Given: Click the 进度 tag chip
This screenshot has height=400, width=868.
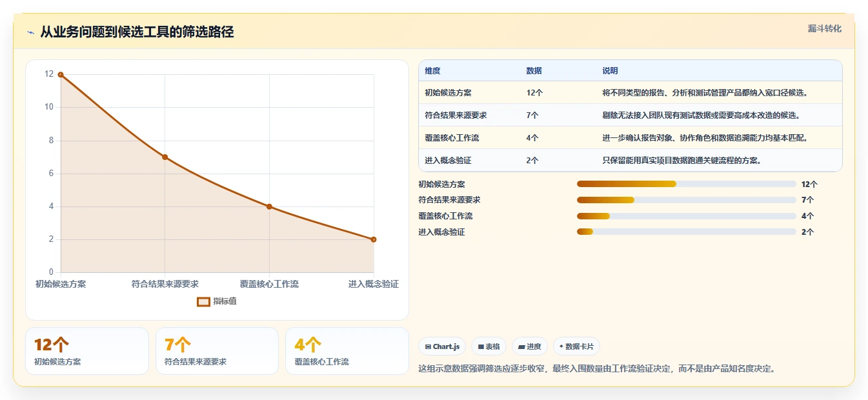Looking at the screenshot, I should 530,346.
